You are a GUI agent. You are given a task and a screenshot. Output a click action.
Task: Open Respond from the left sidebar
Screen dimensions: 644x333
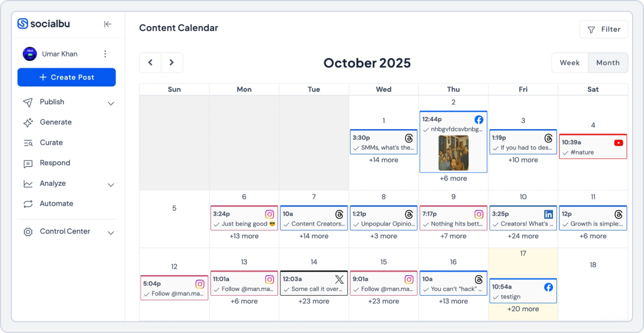28,163
